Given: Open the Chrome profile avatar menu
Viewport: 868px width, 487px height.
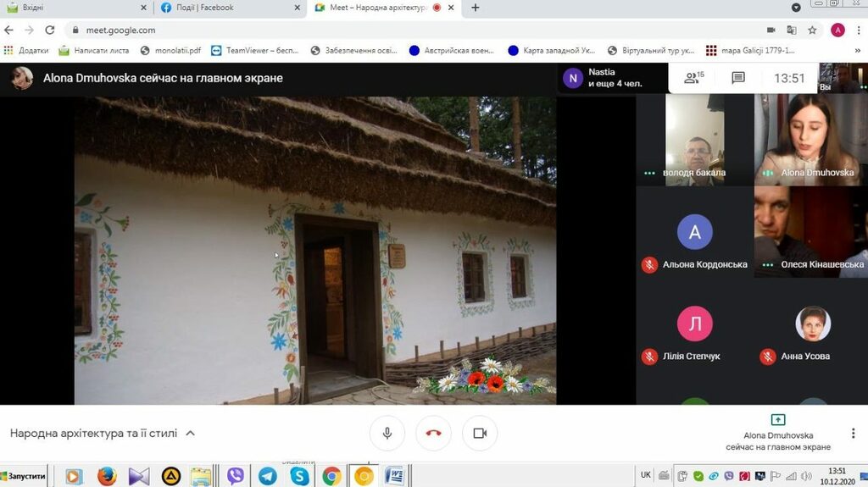Looking at the screenshot, I should 837,30.
